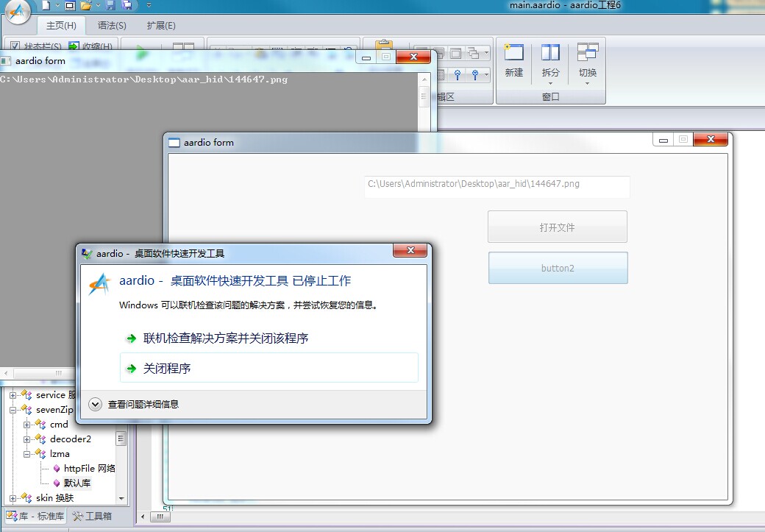Click the library tree scroll down arrow

[x=121, y=498]
